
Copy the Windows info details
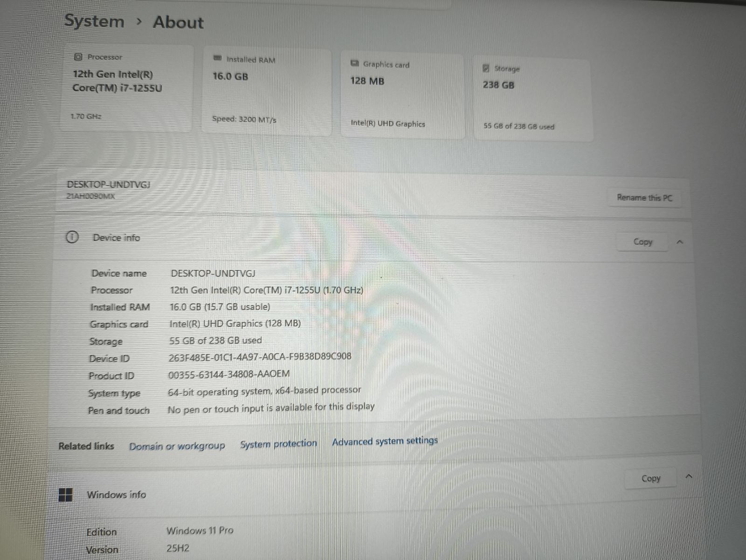(x=651, y=478)
